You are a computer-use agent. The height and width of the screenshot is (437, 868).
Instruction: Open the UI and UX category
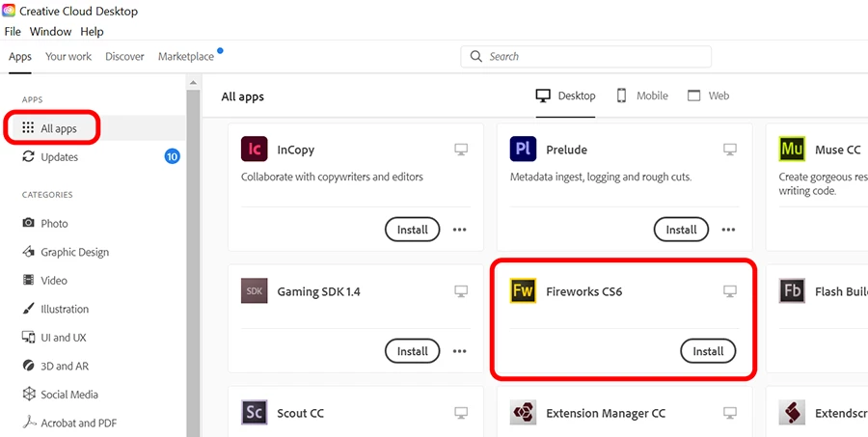[x=54, y=338]
